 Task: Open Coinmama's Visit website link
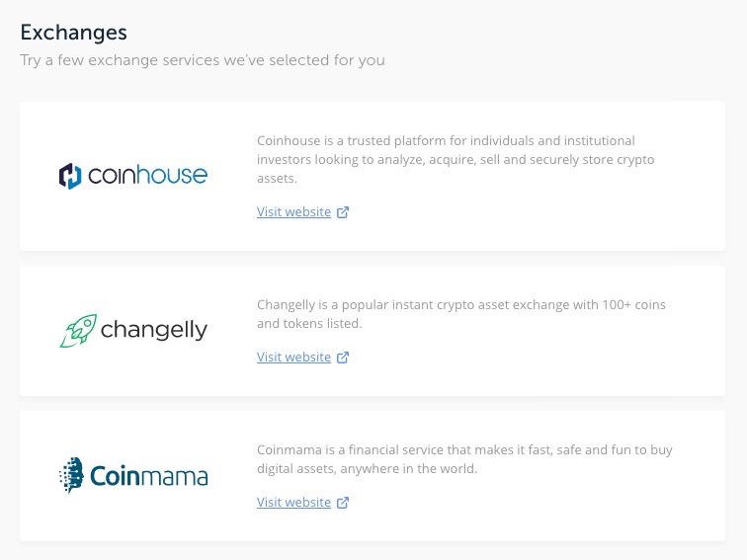[x=293, y=503]
